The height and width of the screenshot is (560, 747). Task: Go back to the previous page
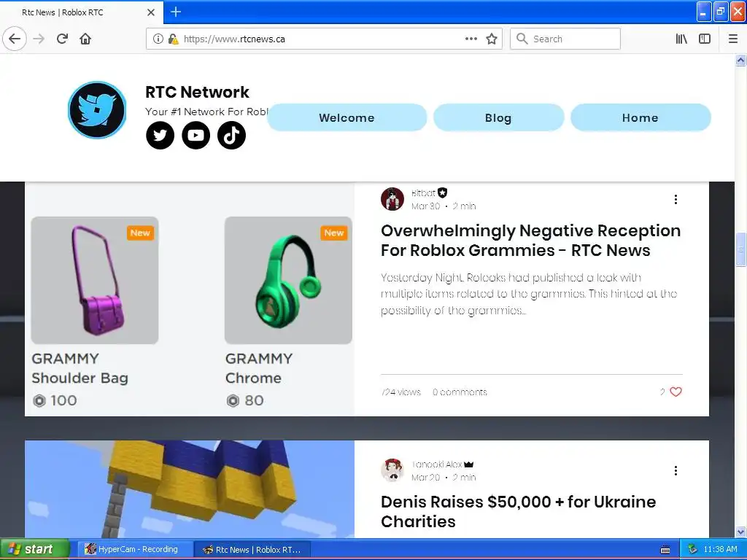(15, 39)
